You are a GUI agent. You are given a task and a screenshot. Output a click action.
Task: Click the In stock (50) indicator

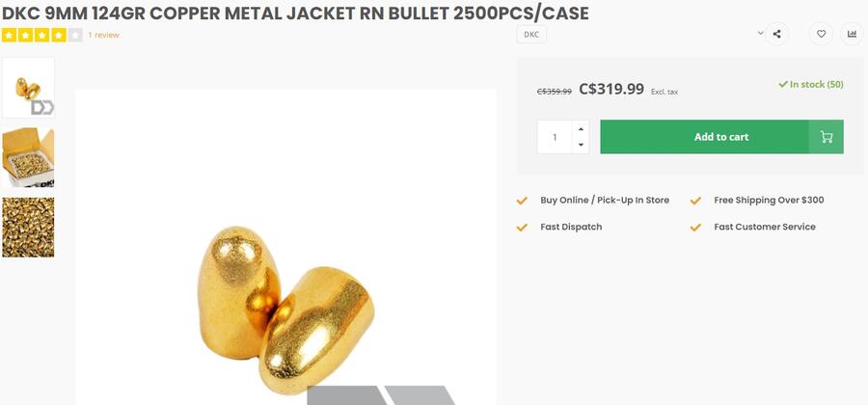811,84
